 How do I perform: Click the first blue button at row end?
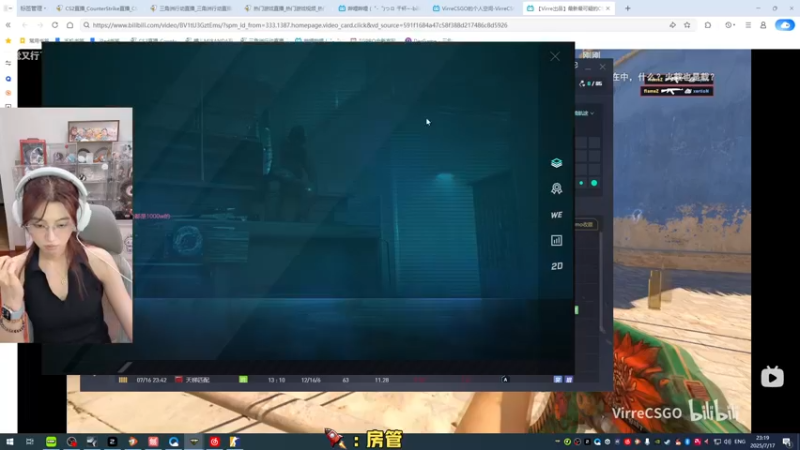tap(558, 380)
